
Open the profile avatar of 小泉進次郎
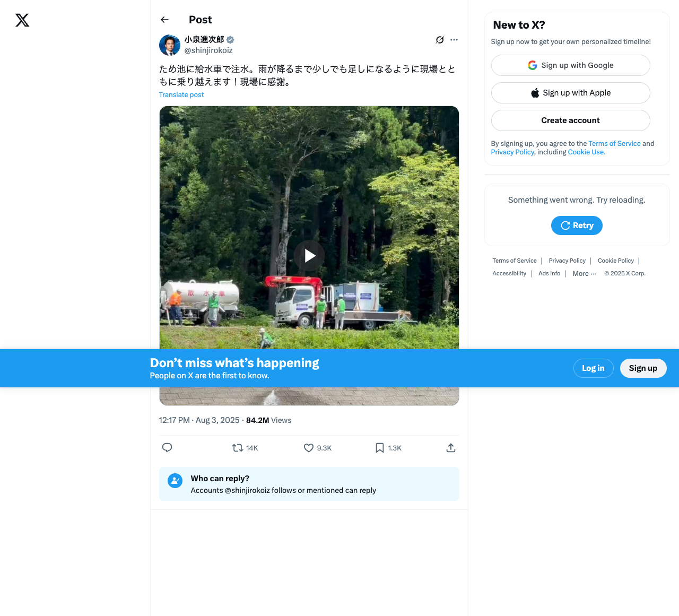coord(170,45)
